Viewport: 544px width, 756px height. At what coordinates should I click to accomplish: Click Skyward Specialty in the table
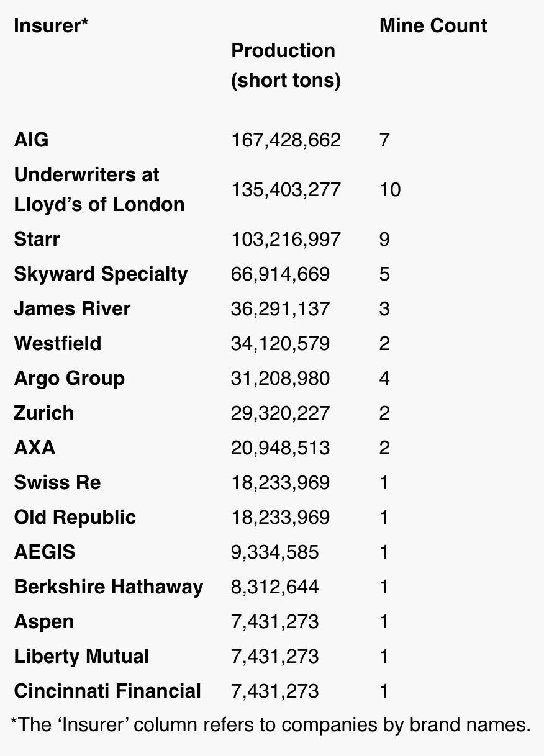(x=101, y=274)
